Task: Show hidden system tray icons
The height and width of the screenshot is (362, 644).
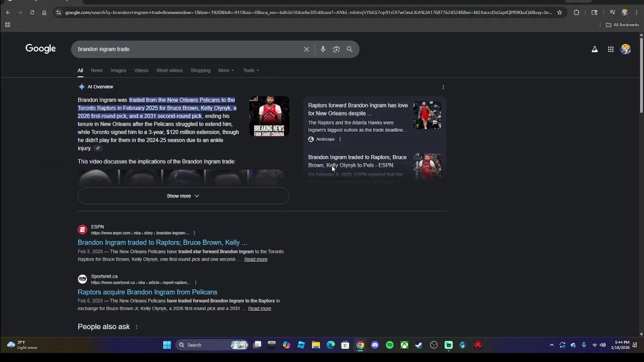Action: click(x=551, y=345)
